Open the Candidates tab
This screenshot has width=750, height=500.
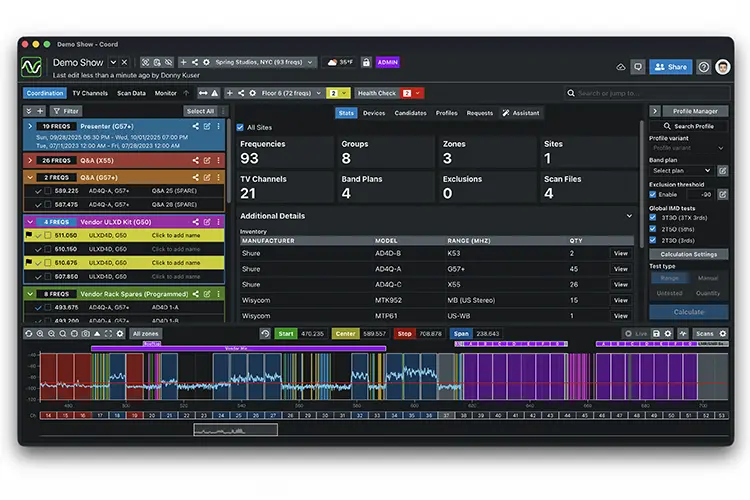[x=410, y=113]
